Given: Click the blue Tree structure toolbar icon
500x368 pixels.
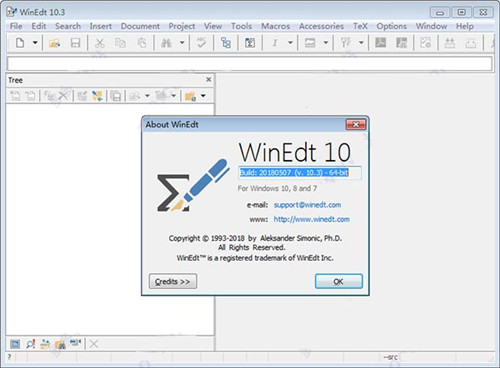Looking at the screenshot, I should coord(226,43).
